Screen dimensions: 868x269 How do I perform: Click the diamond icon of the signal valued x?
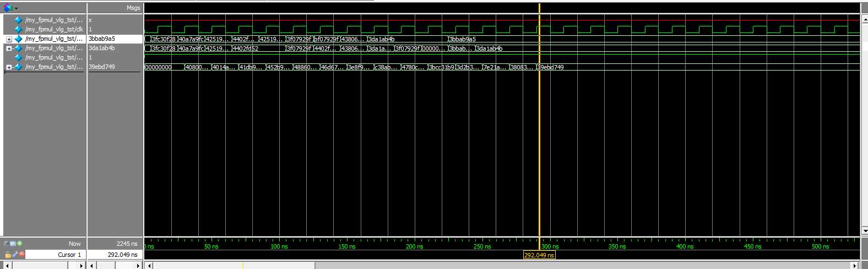point(19,20)
